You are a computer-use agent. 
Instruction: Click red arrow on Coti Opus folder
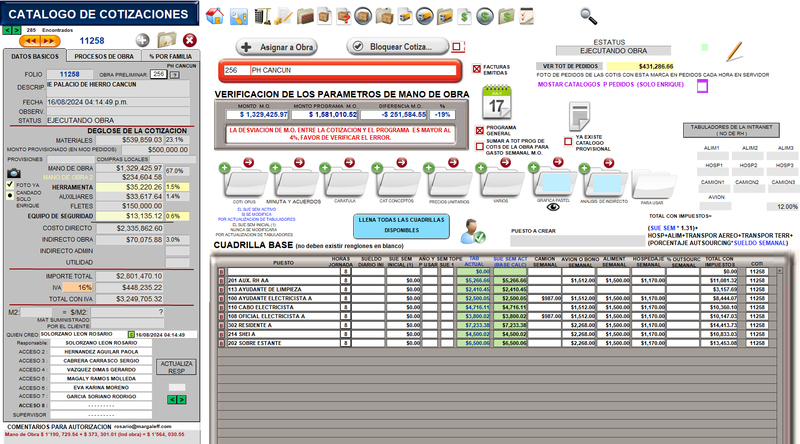[x=250, y=163]
